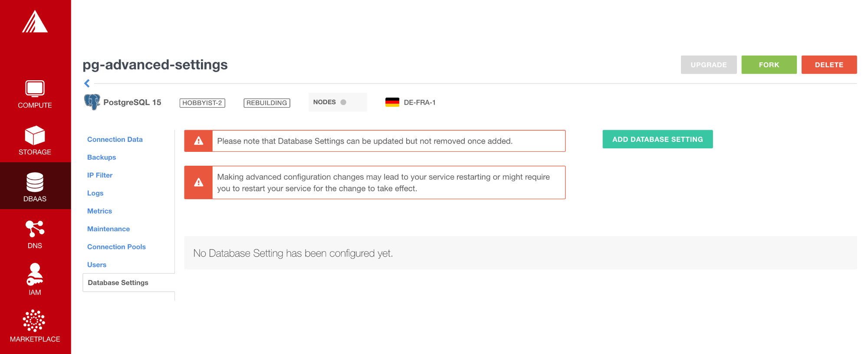Click the 'Making advanced configuration changes' notice text

click(x=384, y=183)
